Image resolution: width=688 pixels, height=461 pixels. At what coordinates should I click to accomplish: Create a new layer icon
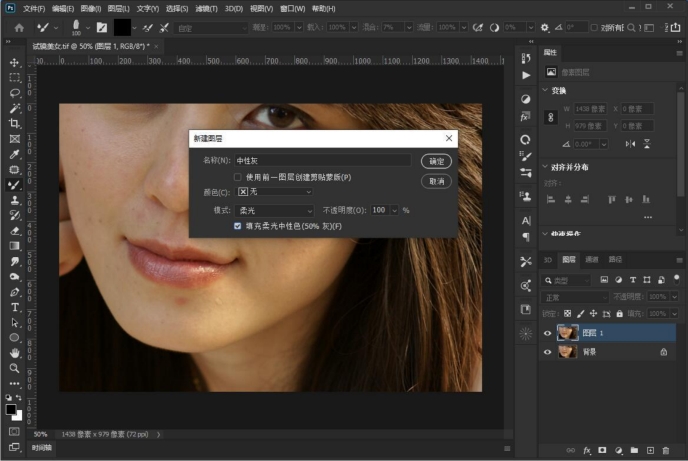[650, 450]
